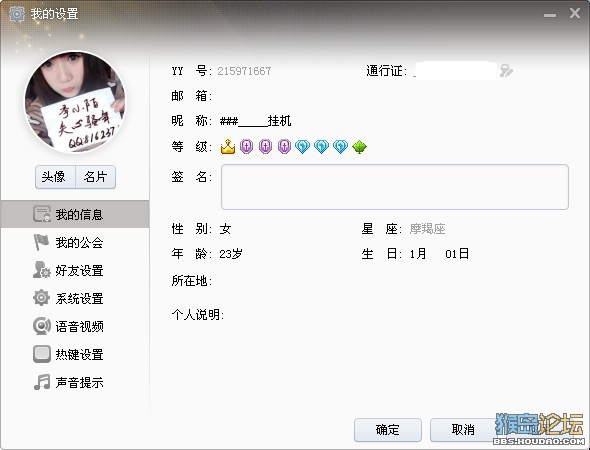Click the 好友设置 person-gear icon

pyautogui.click(x=41, y=270)
